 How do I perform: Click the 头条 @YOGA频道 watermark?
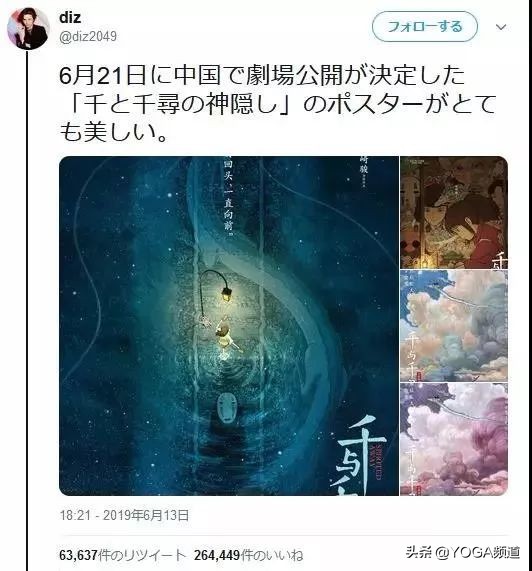(x=463, y=552)
